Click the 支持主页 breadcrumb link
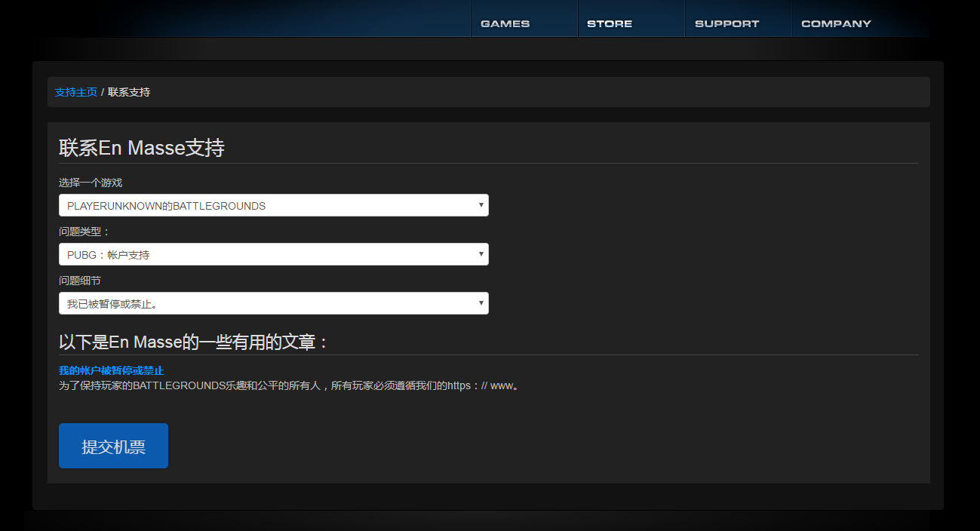Screen dimensions: 980x531 tap(75, 92)
